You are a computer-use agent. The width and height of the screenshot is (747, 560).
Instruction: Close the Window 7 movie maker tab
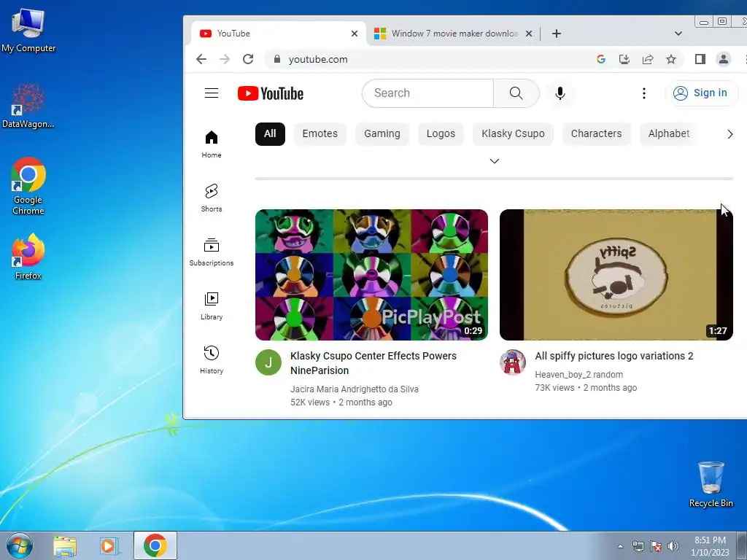(529, 34)
